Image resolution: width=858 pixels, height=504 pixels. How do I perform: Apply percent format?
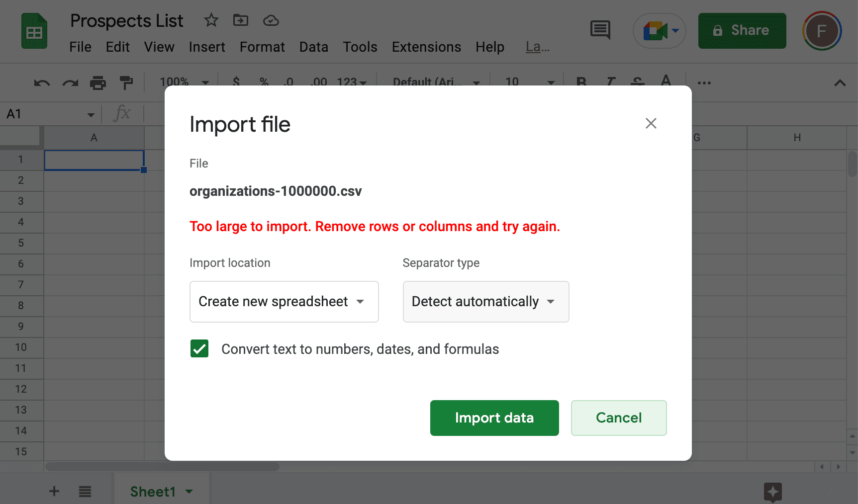[x=264, y=83]
